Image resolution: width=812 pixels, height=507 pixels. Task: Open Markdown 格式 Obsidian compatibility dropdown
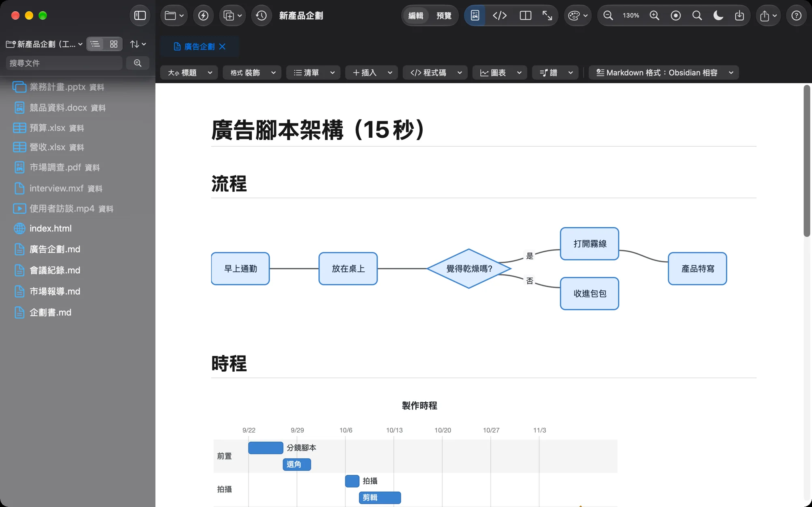(x=664, y=73)
